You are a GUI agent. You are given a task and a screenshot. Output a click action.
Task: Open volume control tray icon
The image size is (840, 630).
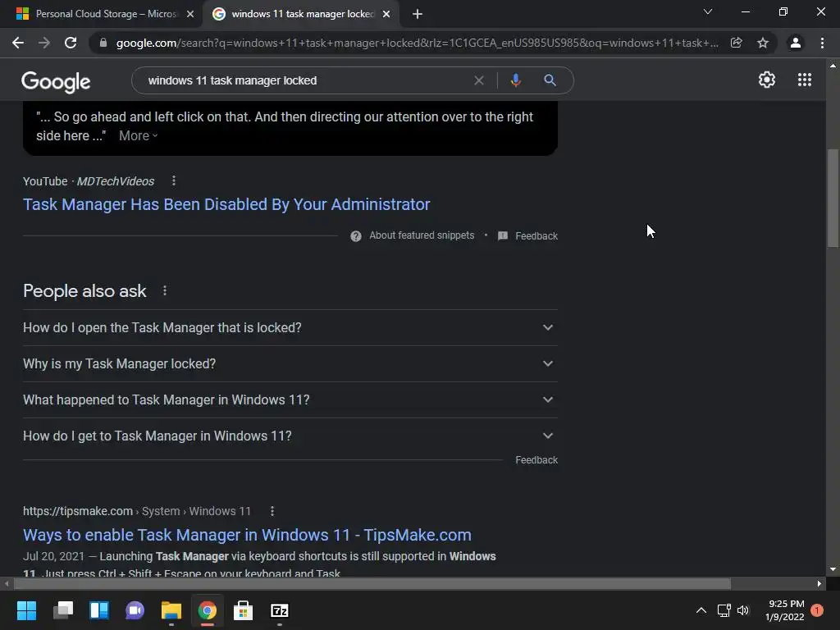[x=743, y=610]
